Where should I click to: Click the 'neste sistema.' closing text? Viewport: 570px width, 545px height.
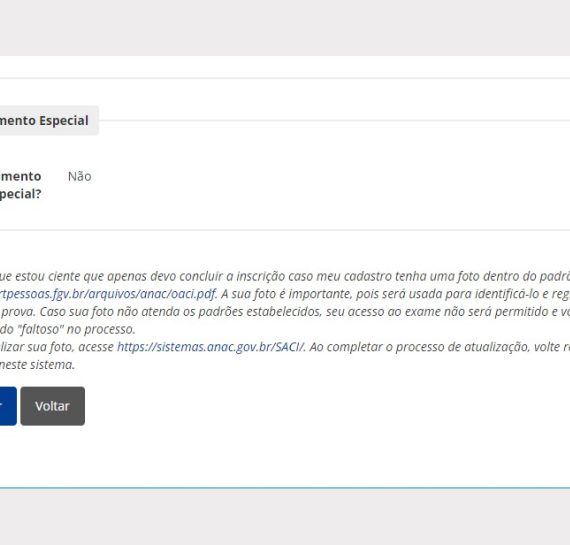pos(37,365)
